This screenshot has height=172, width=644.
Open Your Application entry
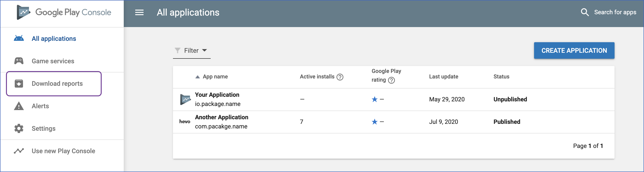pyautogui.click(x=217, y=95)
